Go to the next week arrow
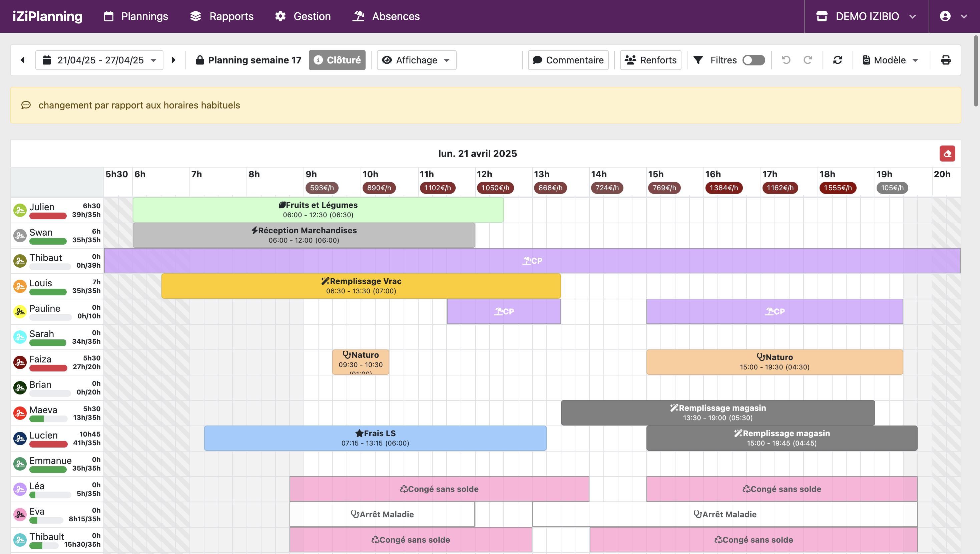 coord(173,60)
